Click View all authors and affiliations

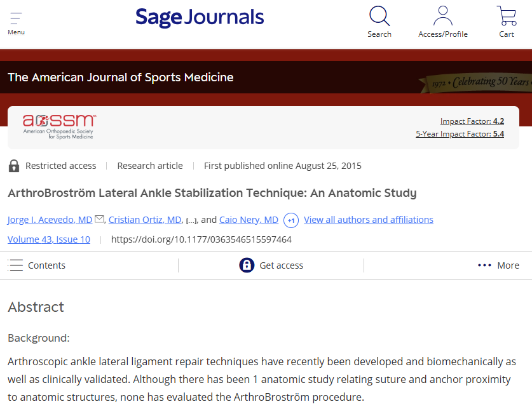(369, 220)
